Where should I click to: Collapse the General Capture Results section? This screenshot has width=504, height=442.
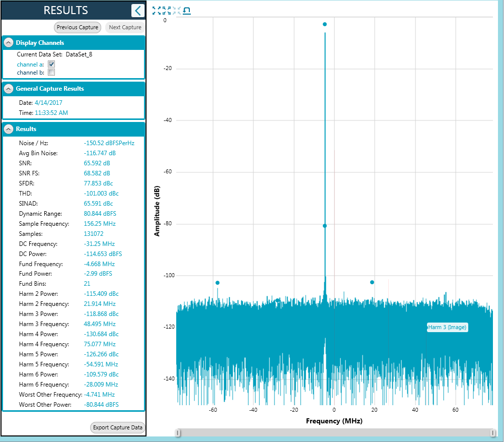pyautogui.click(x=9, y=89)
